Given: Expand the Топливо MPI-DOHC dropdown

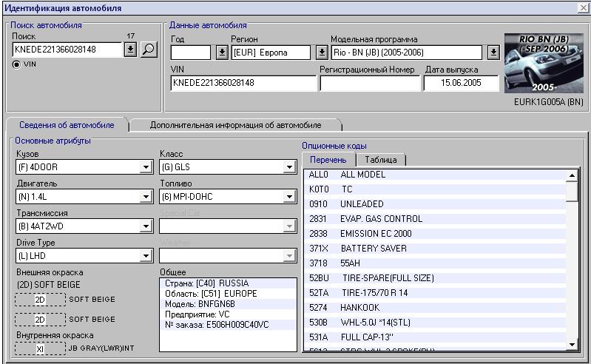Looking at the screenshot, I should point(290,198).
